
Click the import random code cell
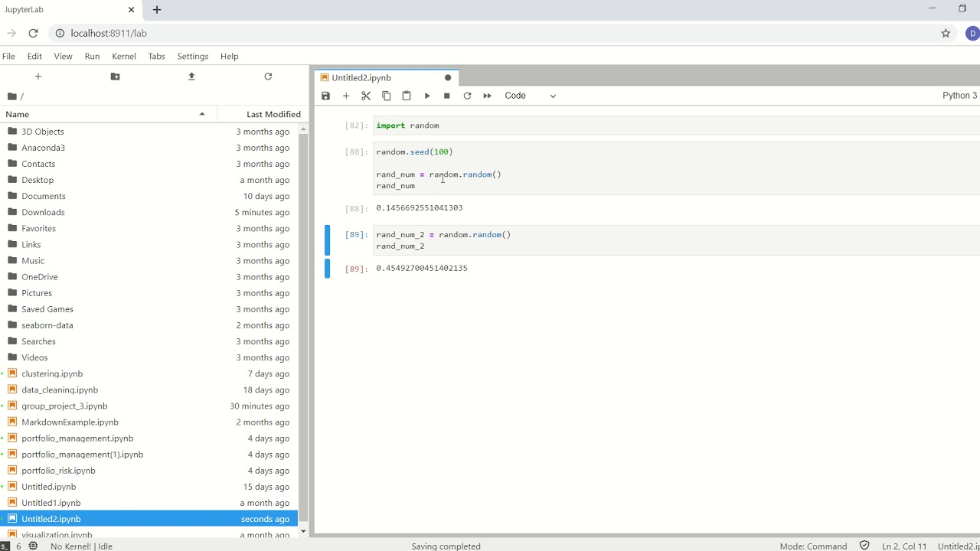click(x=677, y=126)
